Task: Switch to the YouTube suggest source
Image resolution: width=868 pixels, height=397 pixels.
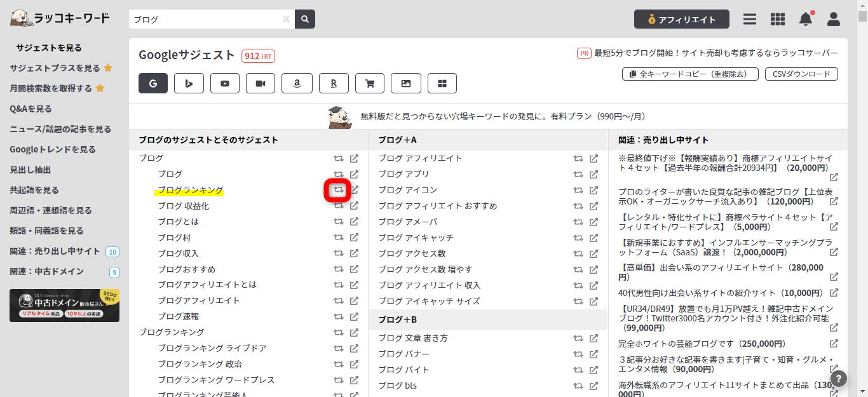Action: coord(225,83)
